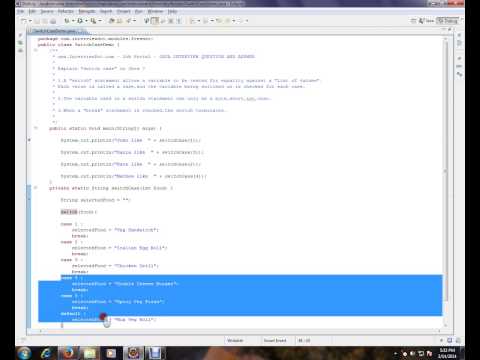Click the highlighted switch keyword in code
This screenshot has height=360, width=480.
69,212
